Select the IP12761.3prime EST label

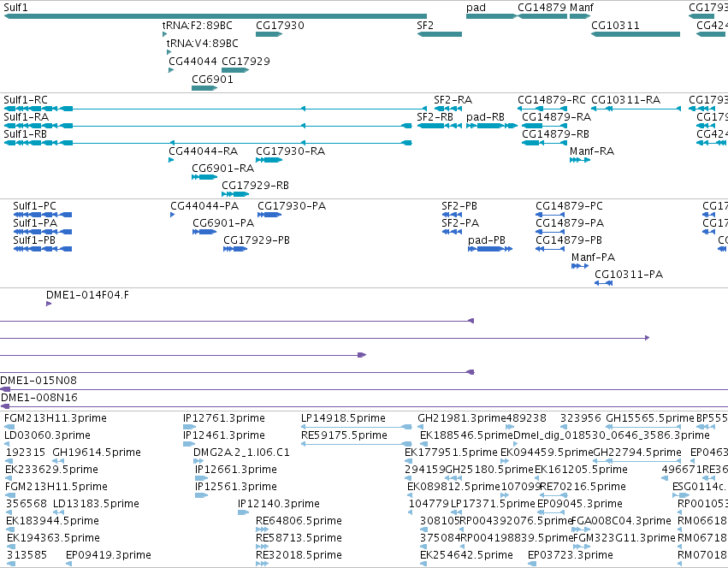tap(224, 418)
